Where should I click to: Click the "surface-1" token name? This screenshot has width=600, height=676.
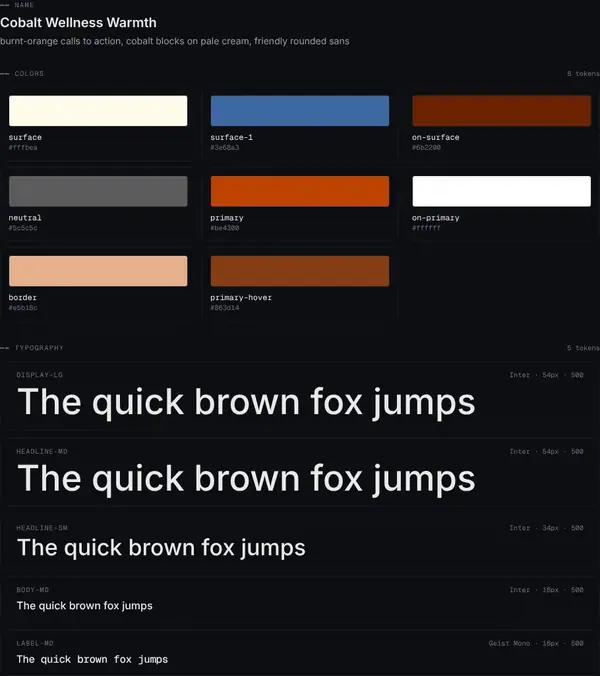pyautogui.click(x=231, y=137)
